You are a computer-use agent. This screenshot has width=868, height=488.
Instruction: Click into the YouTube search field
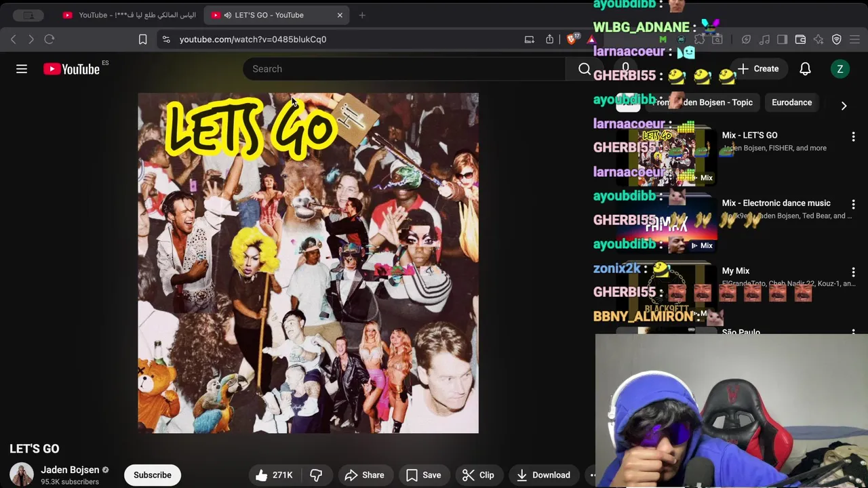(x=404, y=68)
